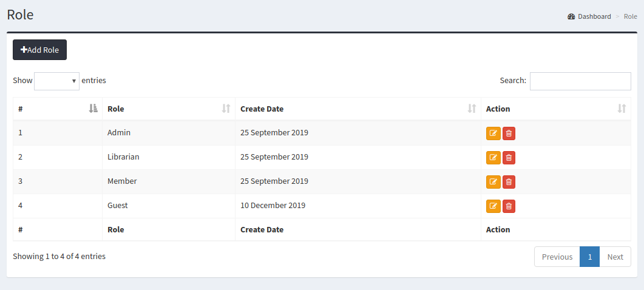Edit the Admin role

point(493,133)
